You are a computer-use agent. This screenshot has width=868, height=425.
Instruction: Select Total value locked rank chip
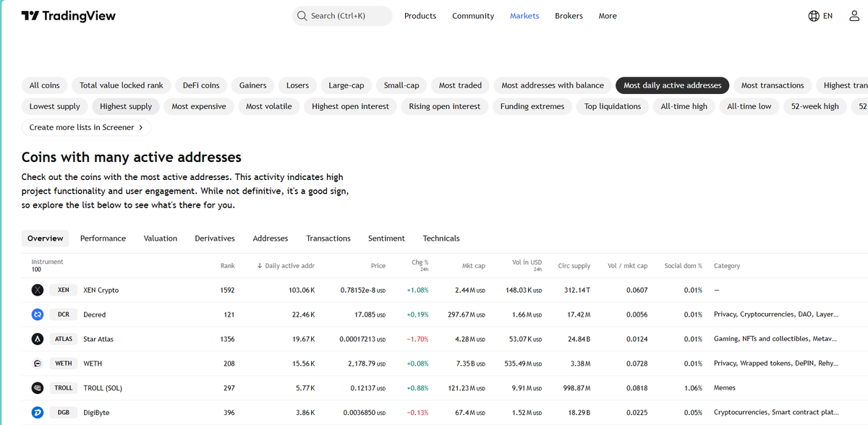(x=122, y=85)
